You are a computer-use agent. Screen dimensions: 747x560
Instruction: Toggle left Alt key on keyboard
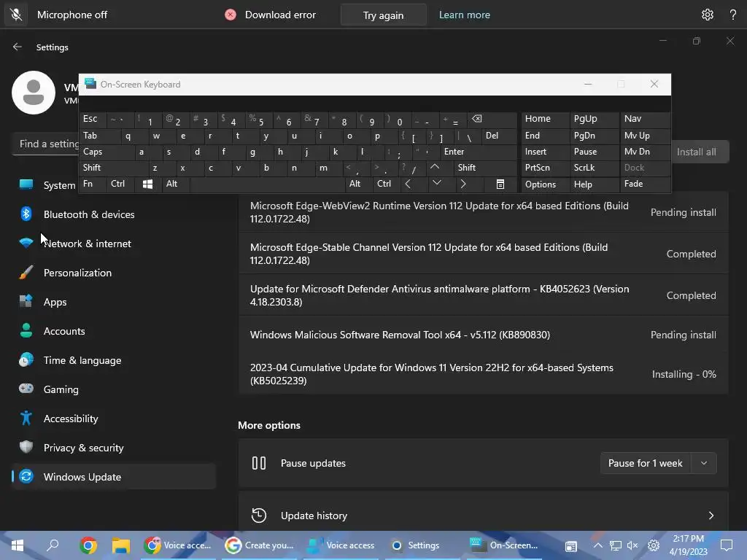point(177,184)
